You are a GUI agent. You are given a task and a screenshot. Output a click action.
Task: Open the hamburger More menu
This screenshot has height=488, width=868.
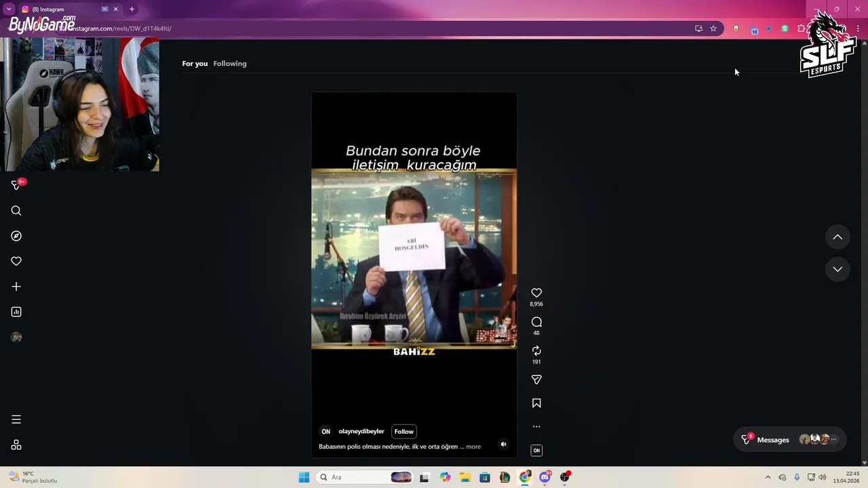(x=16, y=420)
